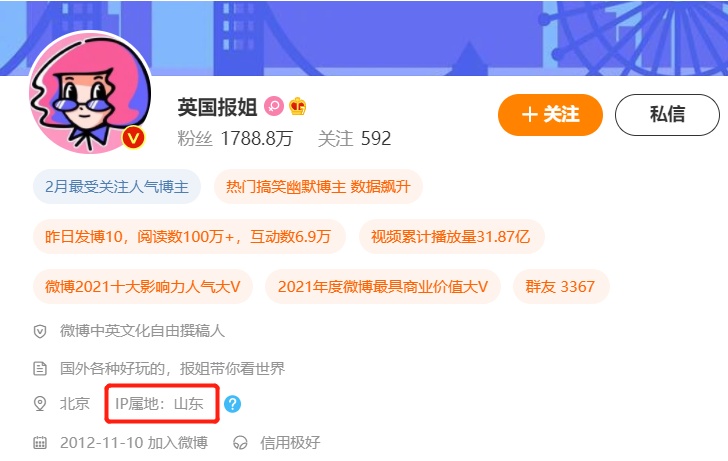Viewport: 728px width, 461px height.
Task: Click the blue question mark help icon
Action: [233, 404]
